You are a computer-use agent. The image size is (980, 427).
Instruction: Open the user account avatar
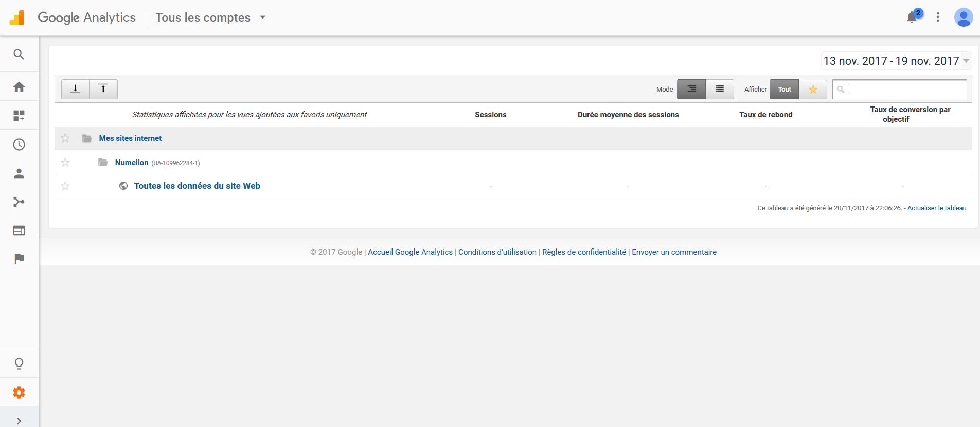(963, 17)
